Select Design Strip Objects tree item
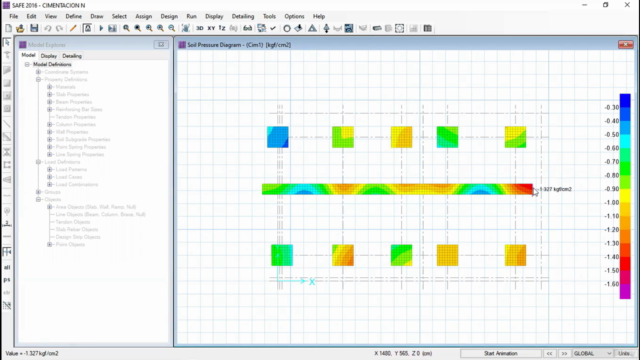The width and height of the screenshot is (640, 360). tap(78, 237)
